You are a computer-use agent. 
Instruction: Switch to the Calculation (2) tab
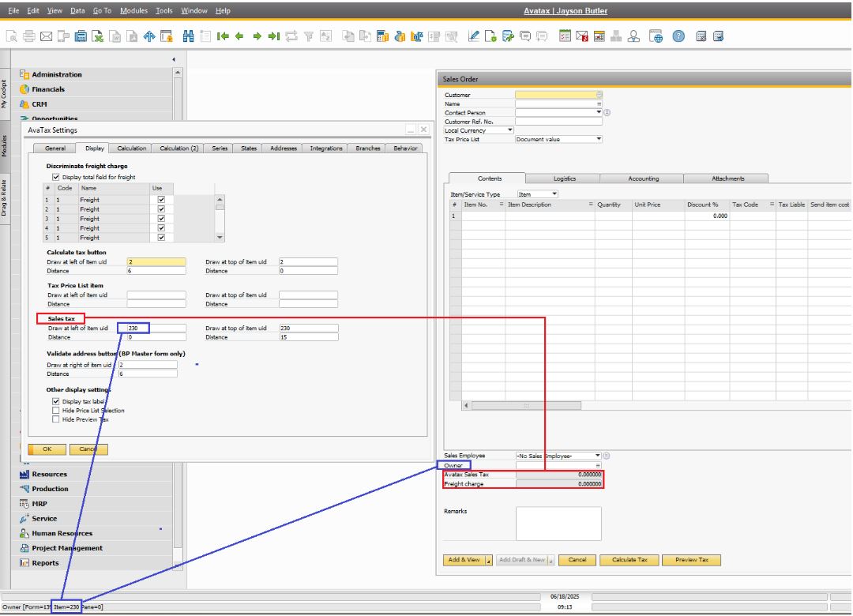click(179, 148)
